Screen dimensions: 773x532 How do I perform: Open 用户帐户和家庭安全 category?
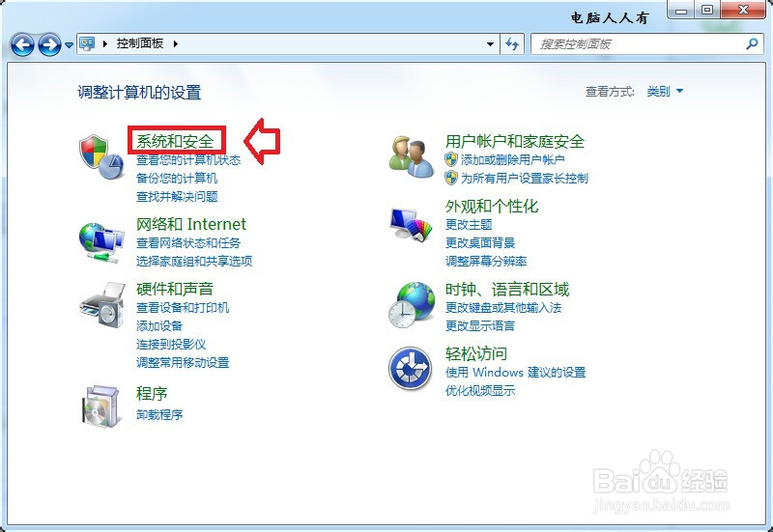pyautogui.click(x=515, y=141)
